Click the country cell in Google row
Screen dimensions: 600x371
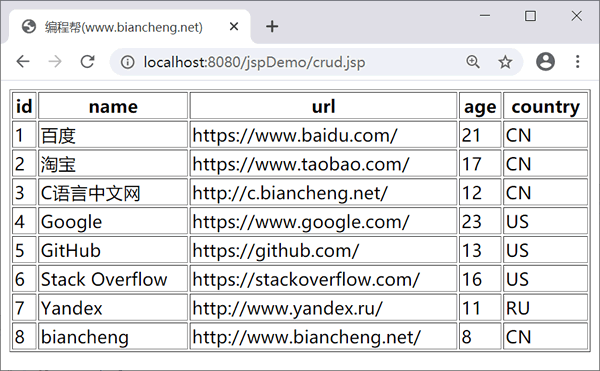point(546,221)
